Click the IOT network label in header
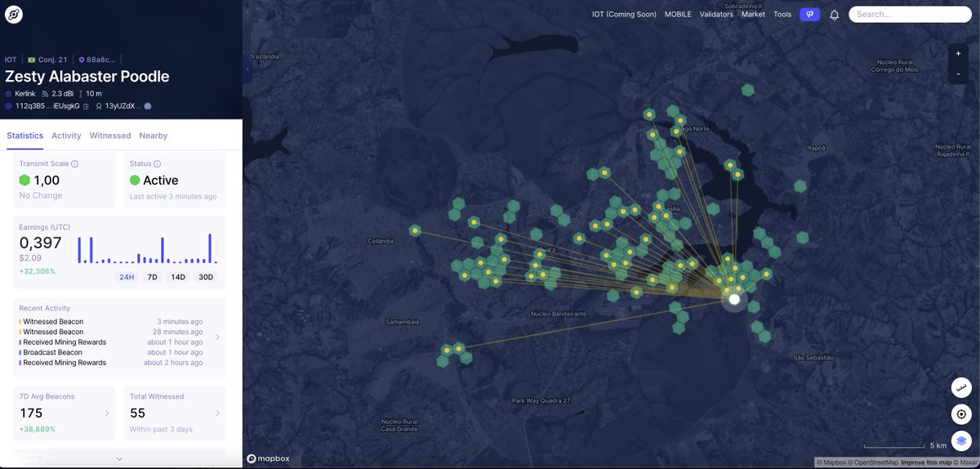Image resolution: width=980 pixels, height=469 pixels. 11,60
